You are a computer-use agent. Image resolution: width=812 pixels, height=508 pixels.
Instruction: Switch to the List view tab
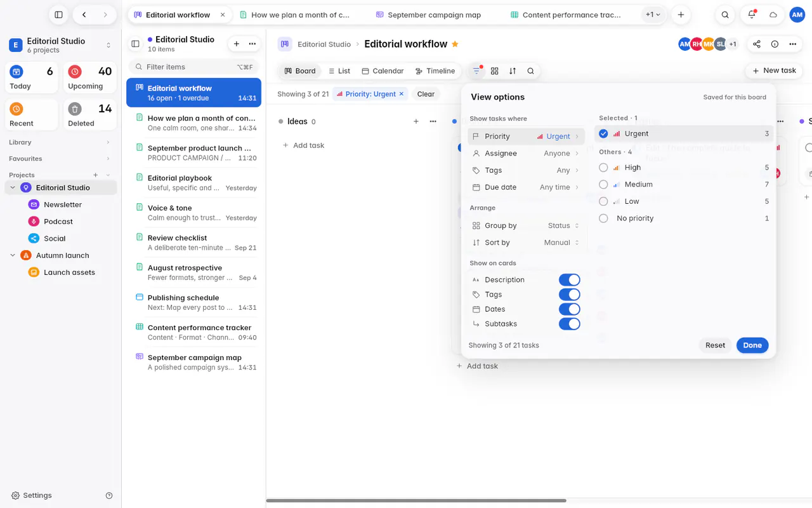[x=339, y=71]
